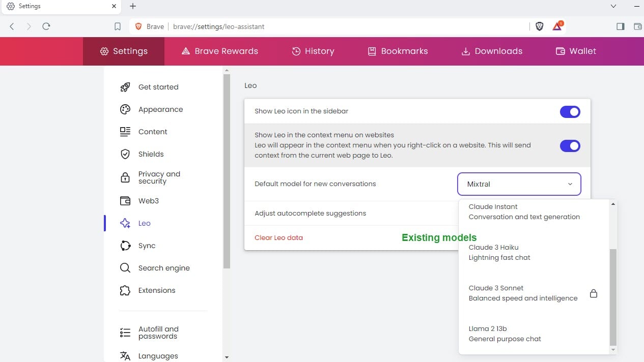The width and height of the screenshot is (644, 362).
Task: Open the Brave Shields lion icon panel
Action: point(540,26)
